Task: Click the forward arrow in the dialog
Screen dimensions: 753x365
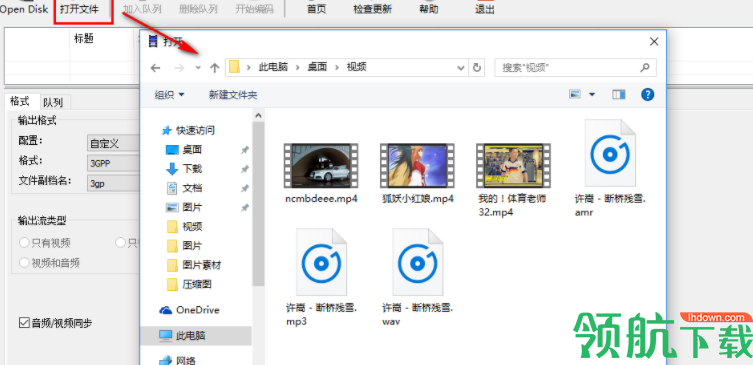Action: click(x=179, y=68)
